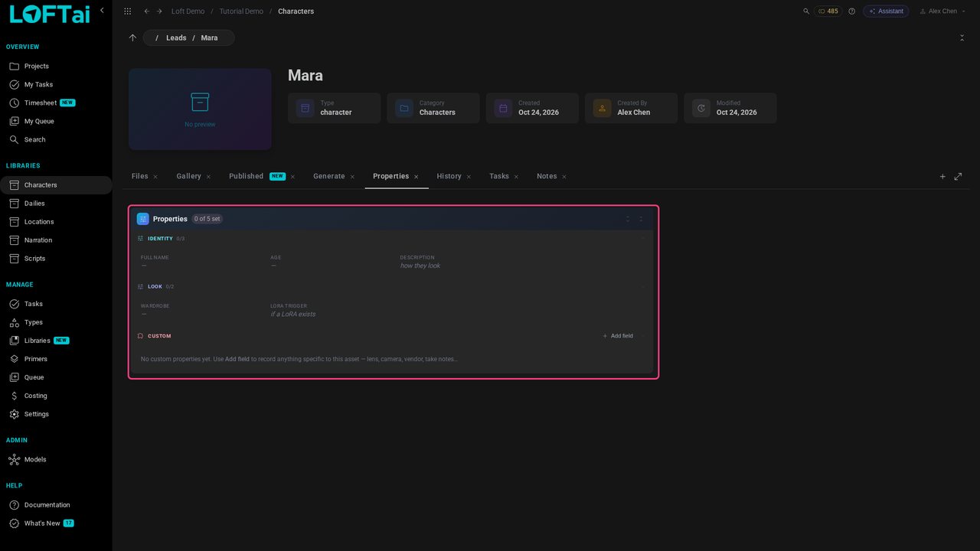The width and height of the screenshot is (980, 551).
Task: Open the 485 credits counter
Action: coord(828,11)
